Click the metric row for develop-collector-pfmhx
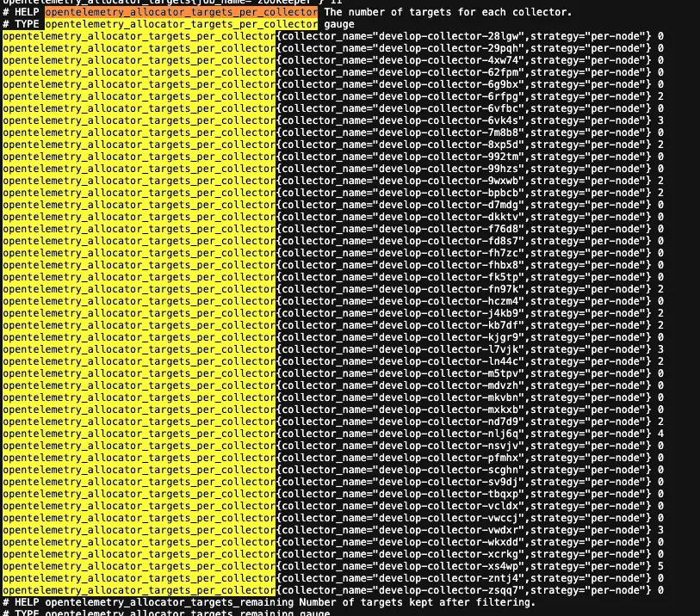 [333, 458]
